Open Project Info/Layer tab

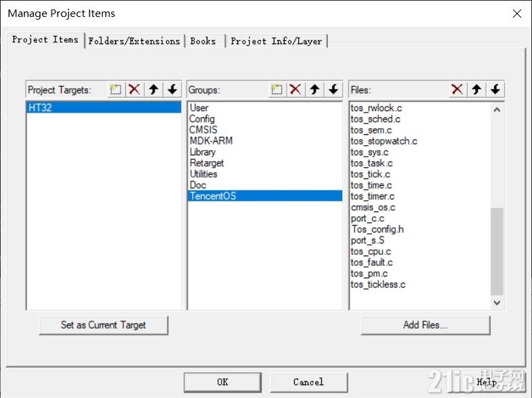pos(277,41)
